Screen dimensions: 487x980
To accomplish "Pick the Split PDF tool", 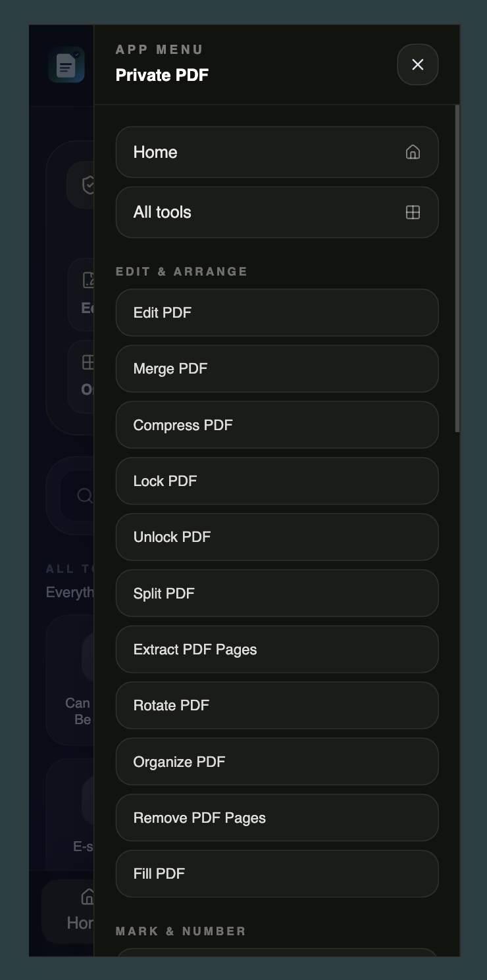I will (276, 593).
